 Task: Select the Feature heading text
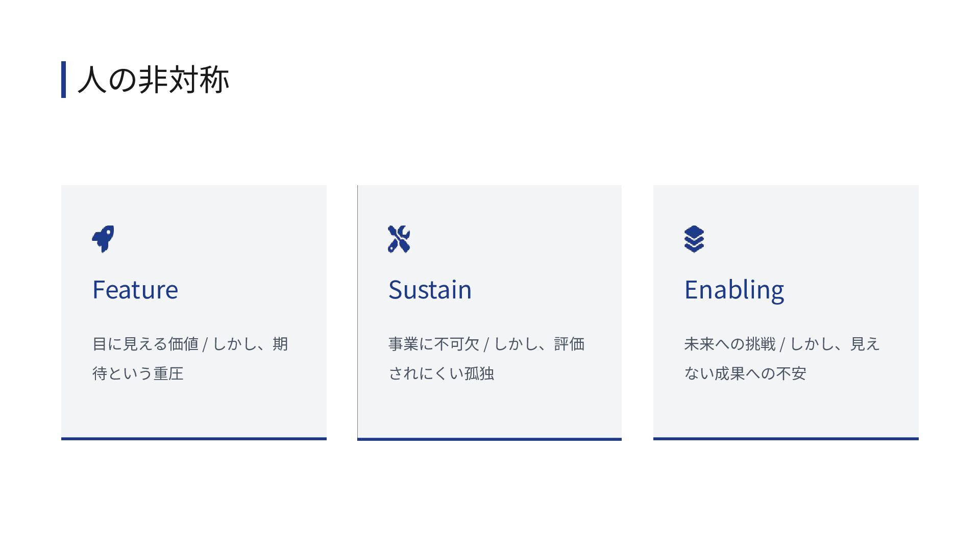tap(135, 290)
